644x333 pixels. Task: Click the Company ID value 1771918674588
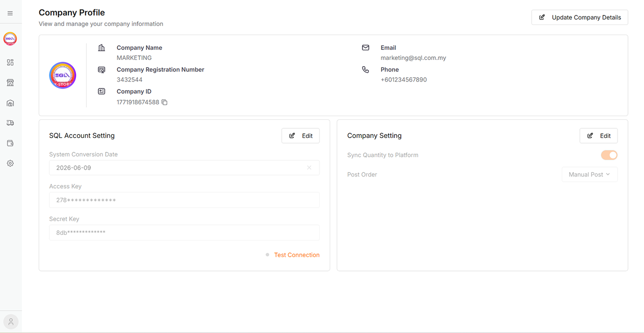pyautogui.click(x=138, y=102)
